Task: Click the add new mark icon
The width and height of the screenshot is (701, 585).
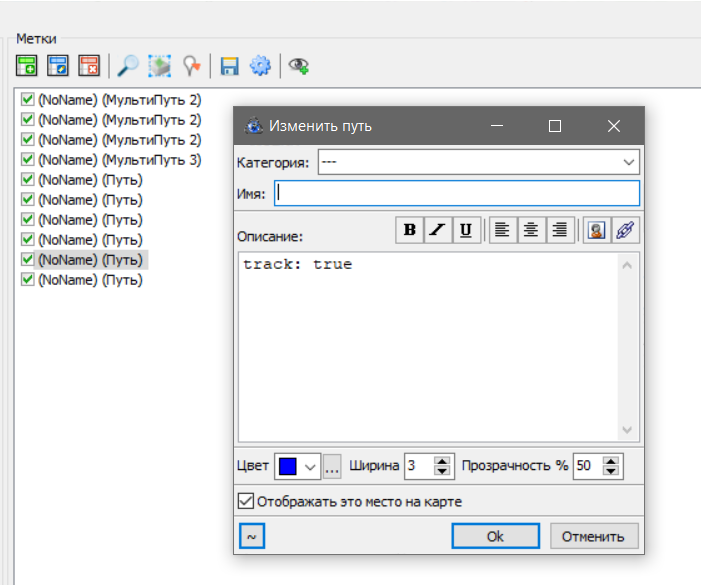Action: 27,66
